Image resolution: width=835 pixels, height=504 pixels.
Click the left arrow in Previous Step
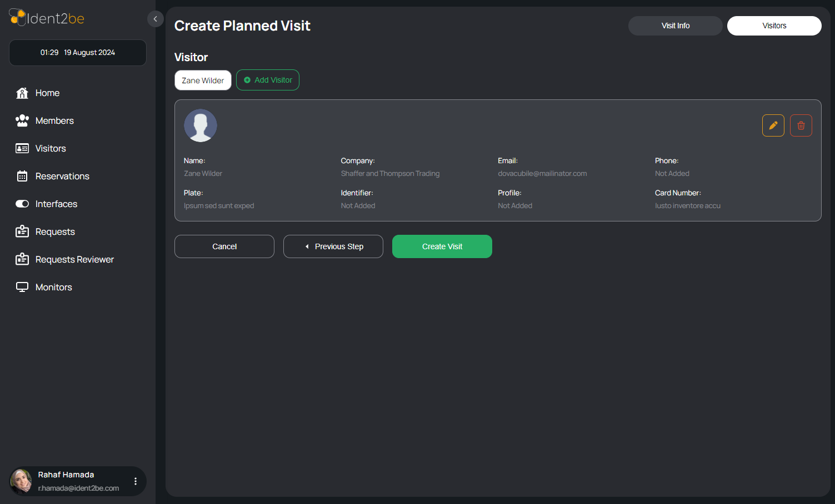click(x=307, y=246)
